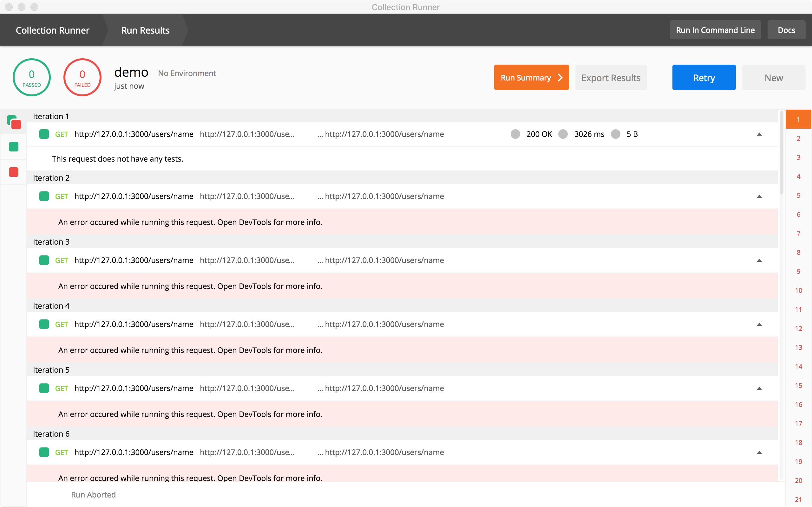
Task: Click the grey dot beside 200 OK
Action: pos(515,134)
